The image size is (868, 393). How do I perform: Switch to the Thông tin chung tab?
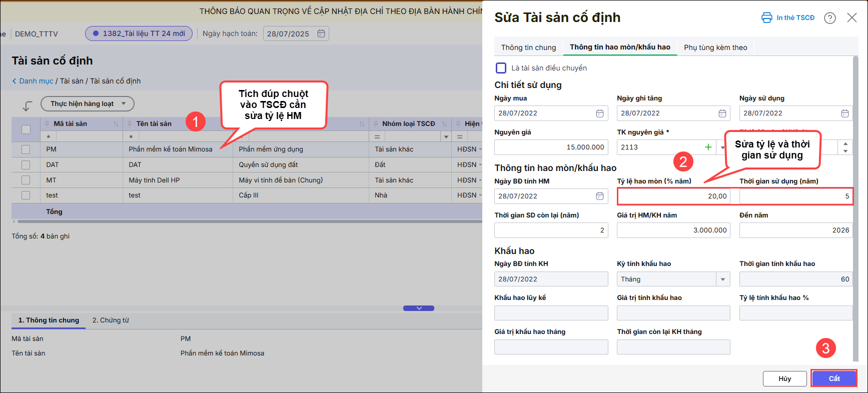528,47
